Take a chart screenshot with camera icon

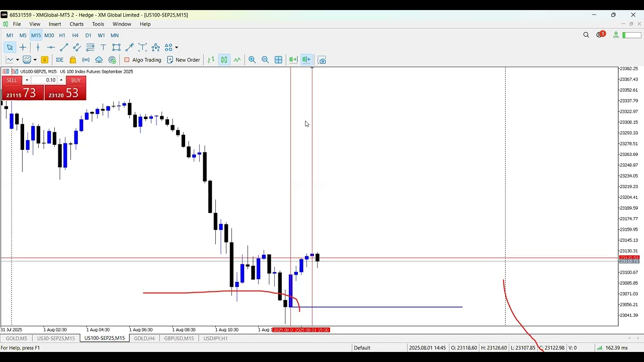[x=322, y=60]
